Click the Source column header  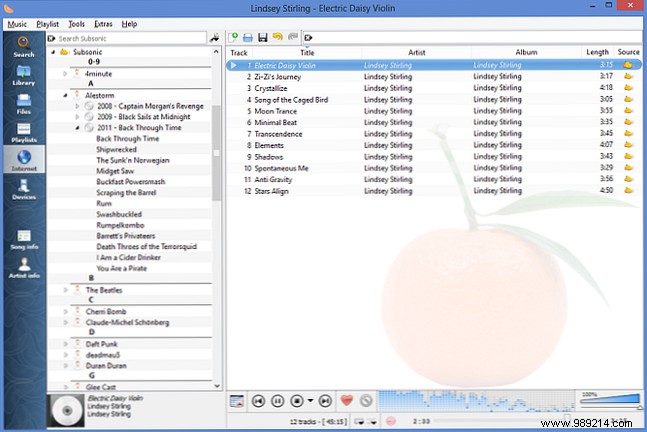pos(628,52)
